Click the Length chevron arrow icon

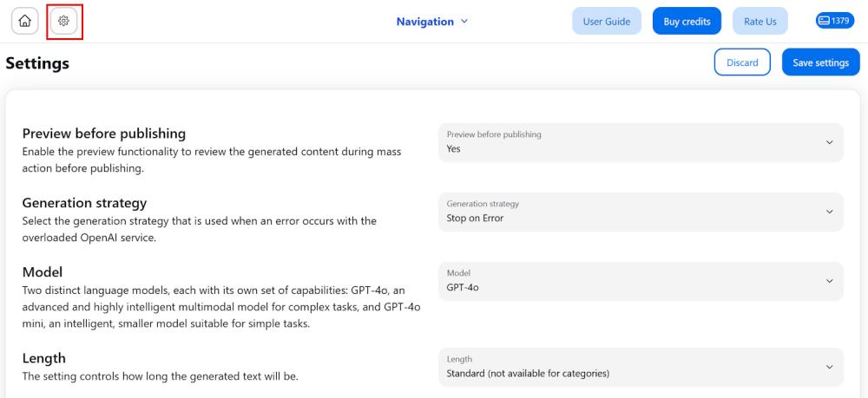[x=829, y=367]
